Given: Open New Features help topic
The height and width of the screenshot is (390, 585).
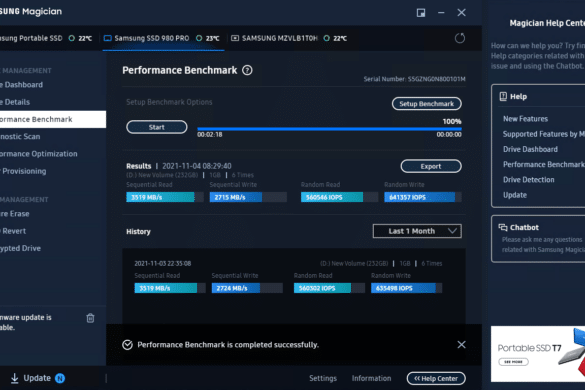Looking at the screenshot, I should tap(525, 119).
